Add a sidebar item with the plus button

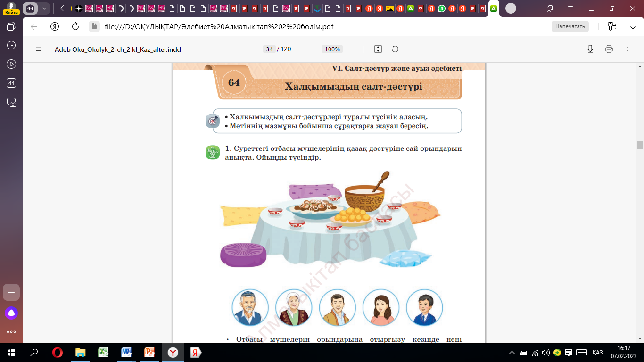click(11, 292)
